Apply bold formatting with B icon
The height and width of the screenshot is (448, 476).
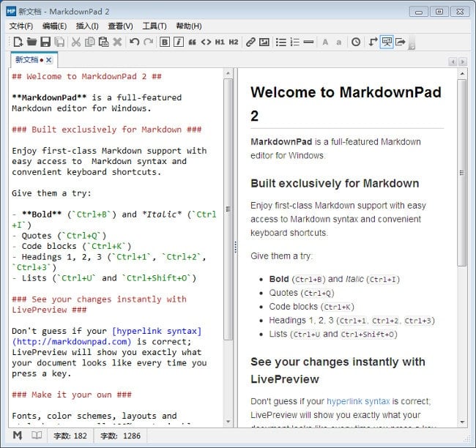[x=165, y=42]
